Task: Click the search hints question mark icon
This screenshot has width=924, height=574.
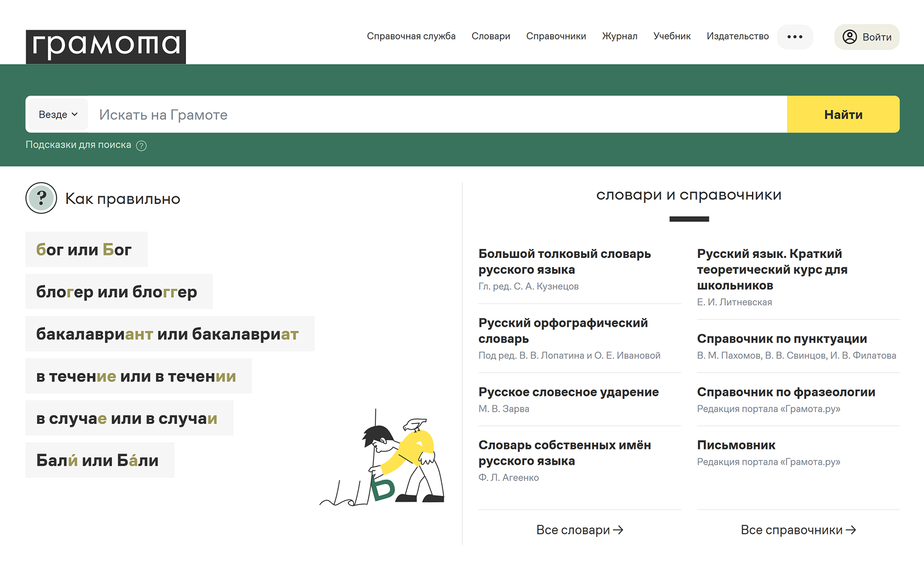Action: [141, 145]
